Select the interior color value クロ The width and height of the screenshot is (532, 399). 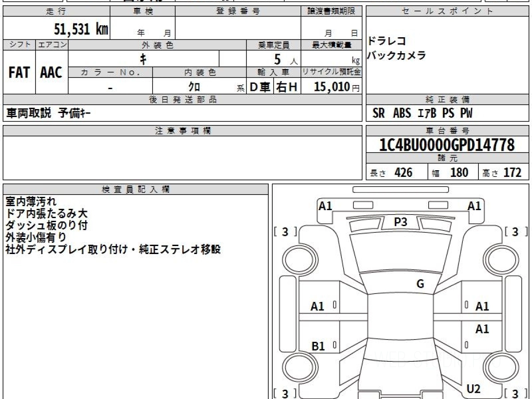pos(194,87)
